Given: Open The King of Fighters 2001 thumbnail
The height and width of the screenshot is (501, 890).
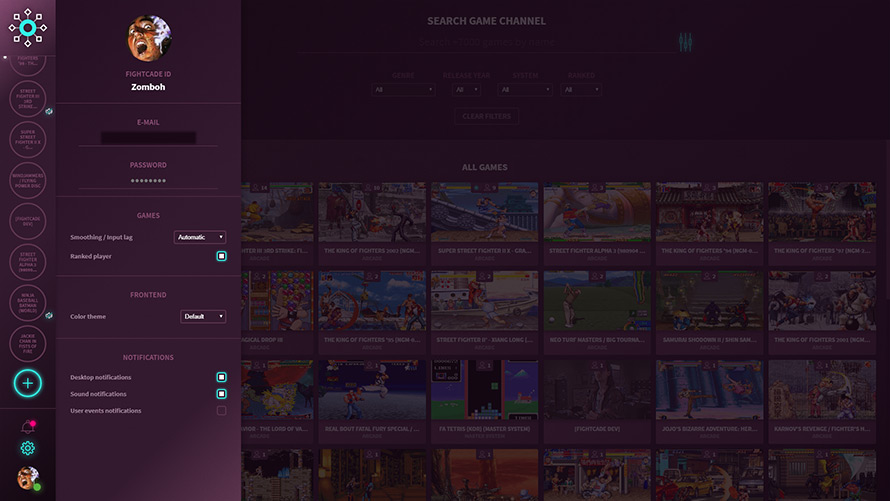Looking at the screenshot, I should 822,301.
